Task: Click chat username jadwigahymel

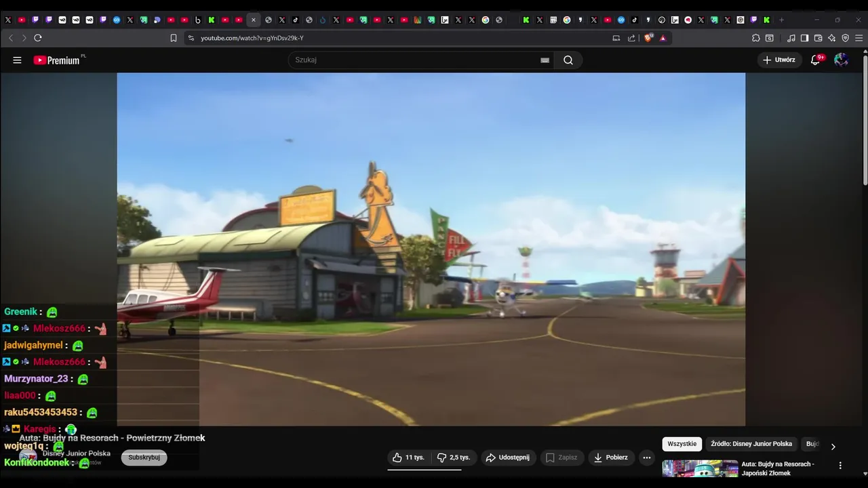Action: point(33,345)
